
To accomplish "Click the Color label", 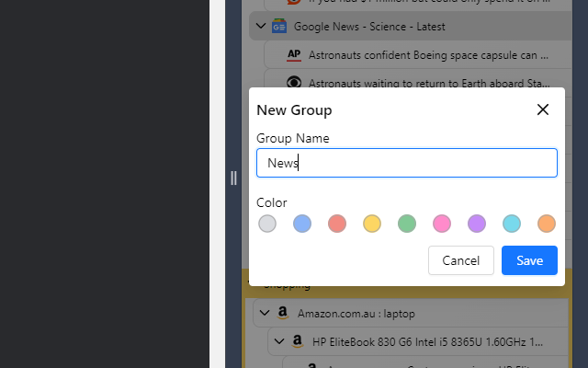I will 272,202.
